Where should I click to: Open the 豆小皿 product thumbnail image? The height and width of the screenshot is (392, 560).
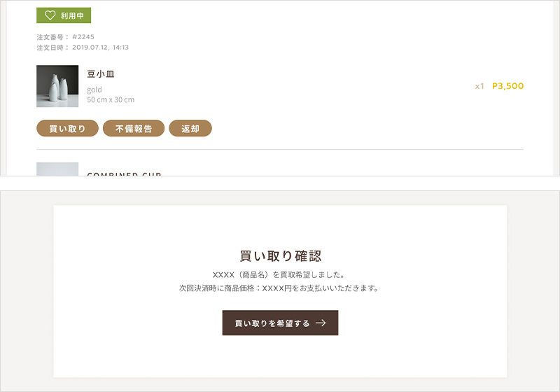point(57,86)
